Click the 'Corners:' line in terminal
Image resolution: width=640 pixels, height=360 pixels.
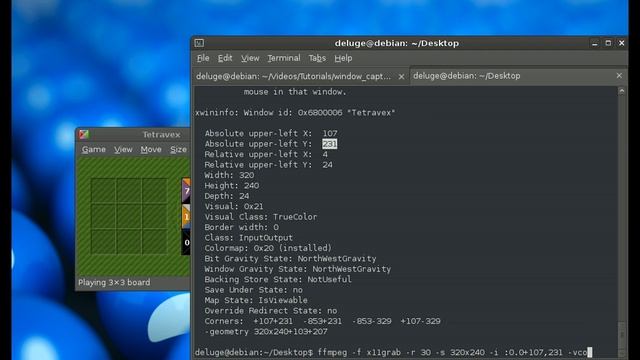coord(322,321)
